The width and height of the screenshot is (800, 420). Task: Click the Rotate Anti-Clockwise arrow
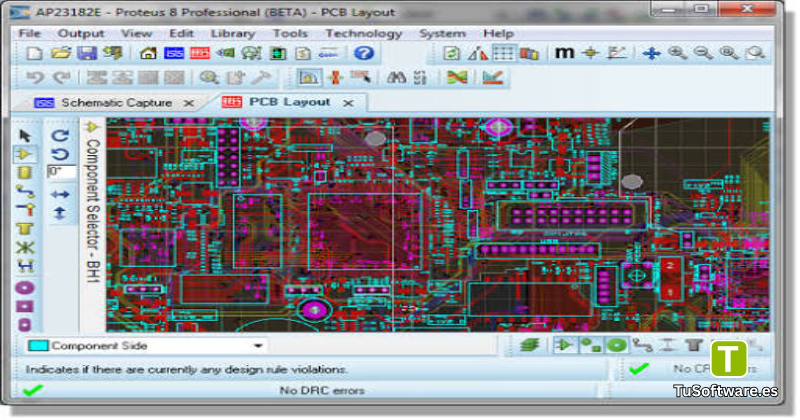(60, 154)
